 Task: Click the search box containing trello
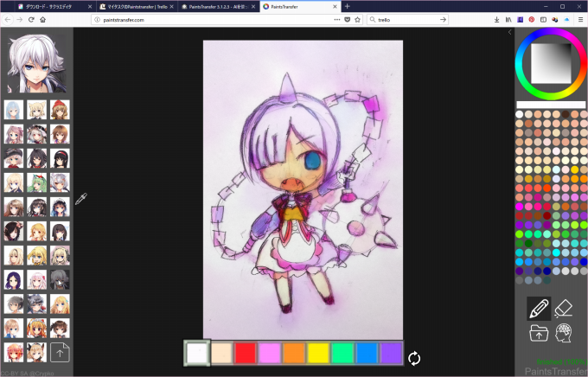click(x=407, y=20)
